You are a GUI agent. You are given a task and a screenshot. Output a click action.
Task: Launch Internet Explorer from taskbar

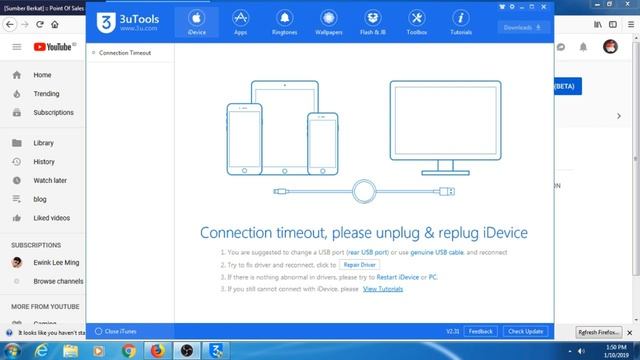41,351
